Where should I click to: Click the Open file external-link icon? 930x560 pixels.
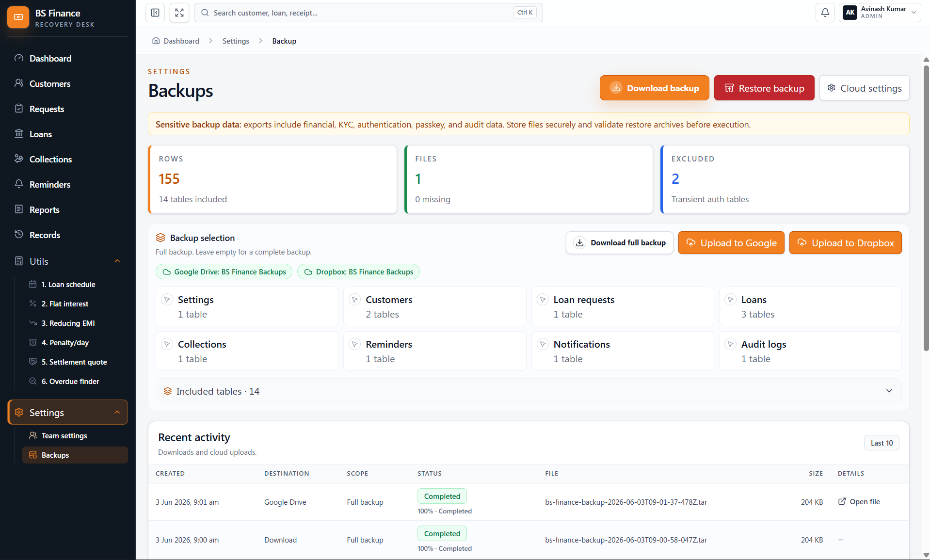click(x=842, y=501)
